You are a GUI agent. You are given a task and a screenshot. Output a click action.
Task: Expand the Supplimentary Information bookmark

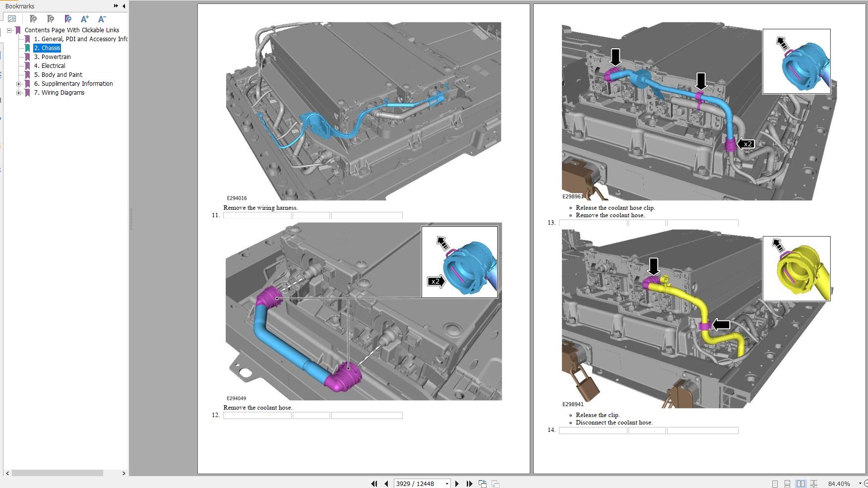coord(19,84)
